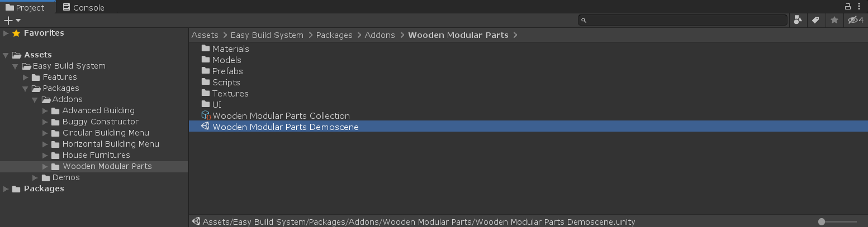Click the search by type filter icon
The width and height of the screenshot is (868, 227).
[x=798, y=20]
